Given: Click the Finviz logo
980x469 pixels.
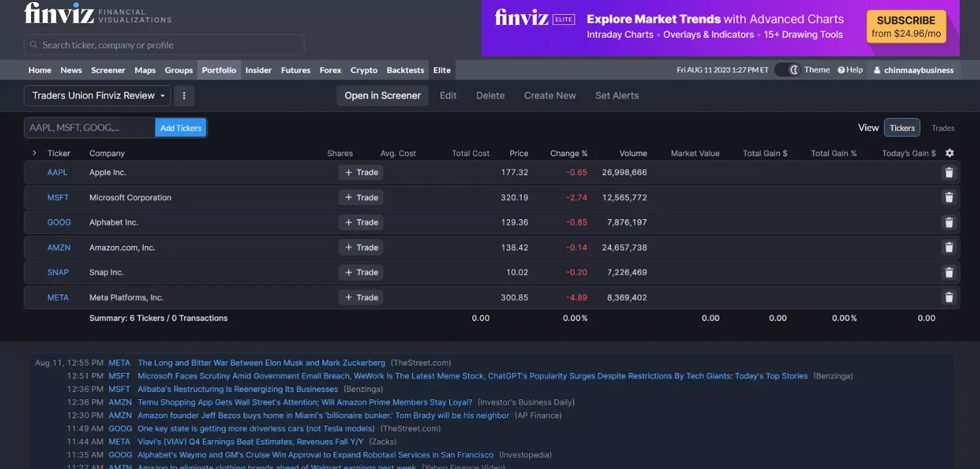Looking at the screenshot, I should coord(59,13).
